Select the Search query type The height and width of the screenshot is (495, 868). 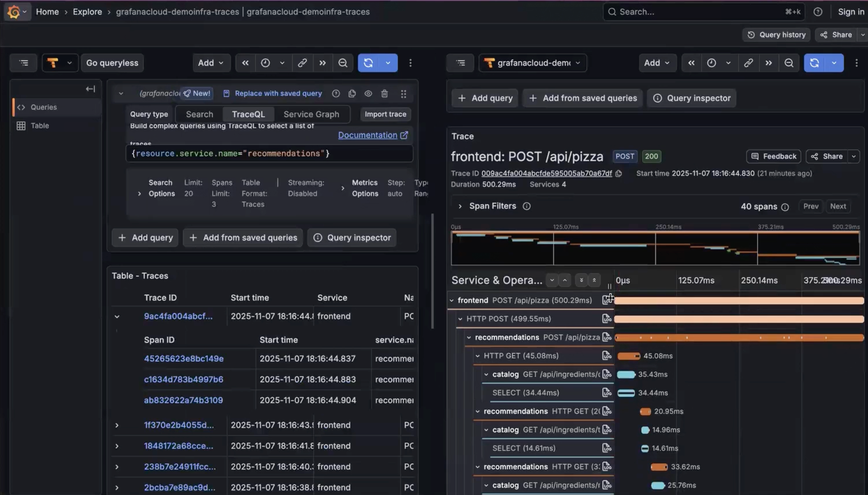[x=199, y=114]
